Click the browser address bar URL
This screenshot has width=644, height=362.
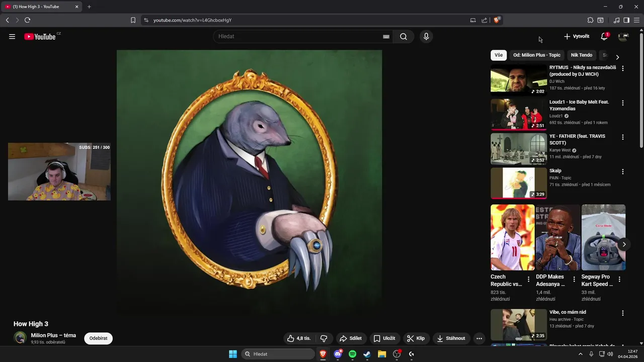point(192,20)
